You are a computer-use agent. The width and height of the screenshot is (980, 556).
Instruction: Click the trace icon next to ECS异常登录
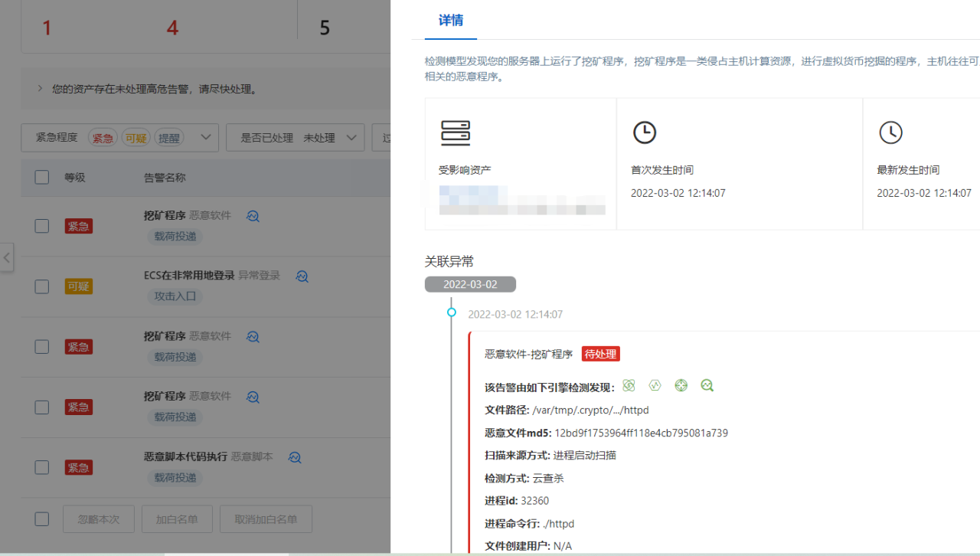point(302,276)
